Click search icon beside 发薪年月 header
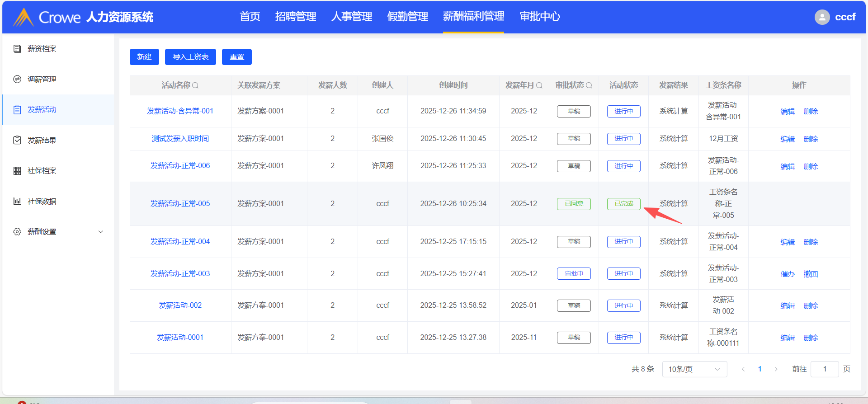Viewport: 868px width, 404px height. coord(539,85)
